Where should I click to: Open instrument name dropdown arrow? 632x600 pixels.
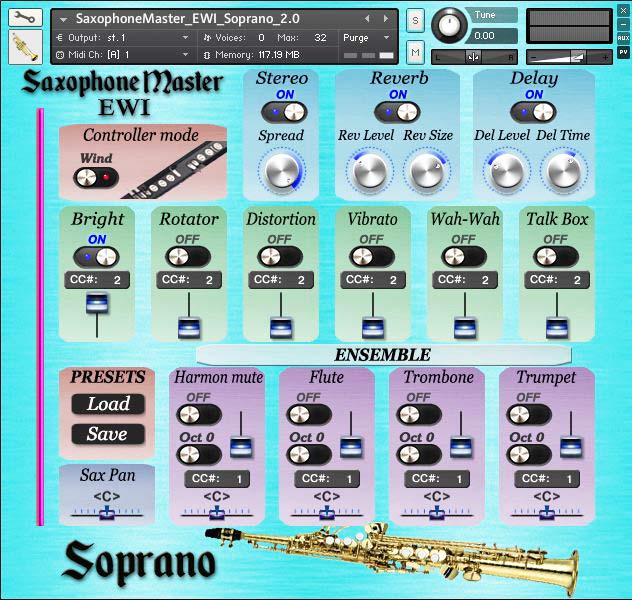[x=63, y=19]
